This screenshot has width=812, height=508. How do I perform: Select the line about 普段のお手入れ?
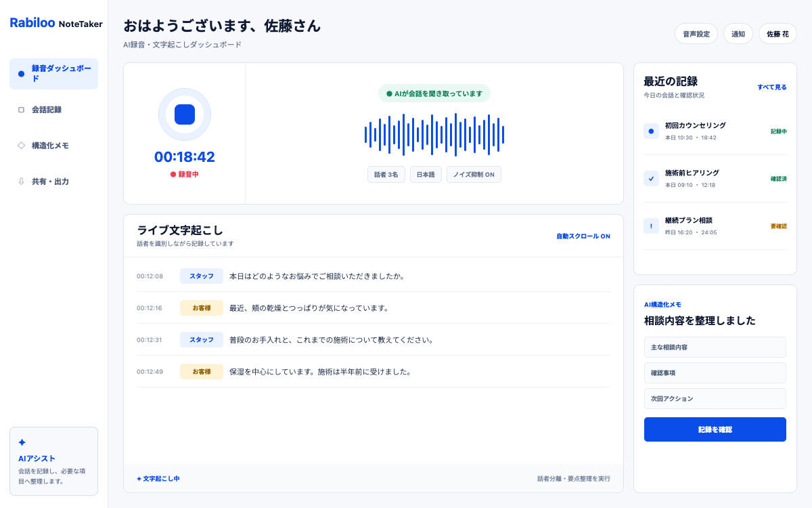332,340
